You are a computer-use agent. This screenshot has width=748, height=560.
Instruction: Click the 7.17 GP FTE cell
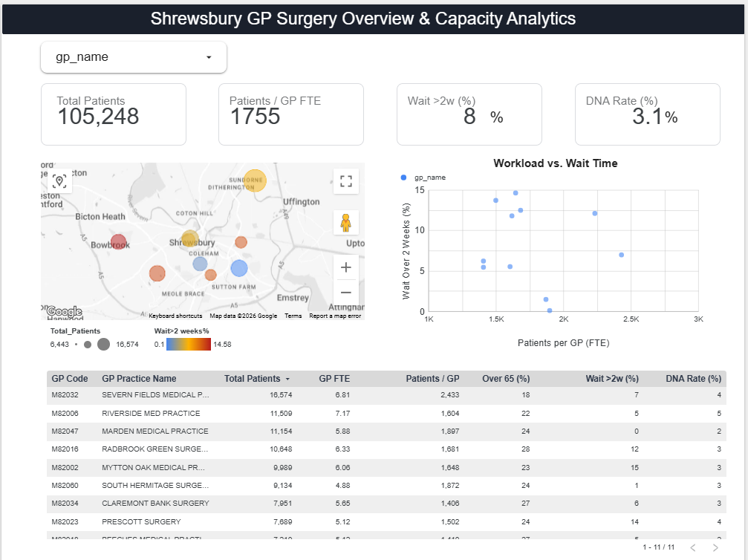[x=342, y=414]
